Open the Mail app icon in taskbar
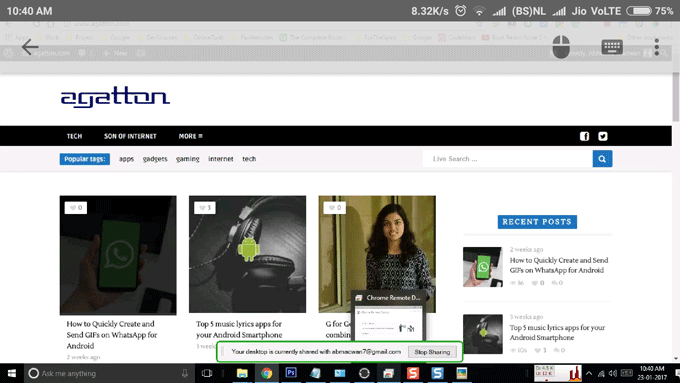 coord(340,373)
